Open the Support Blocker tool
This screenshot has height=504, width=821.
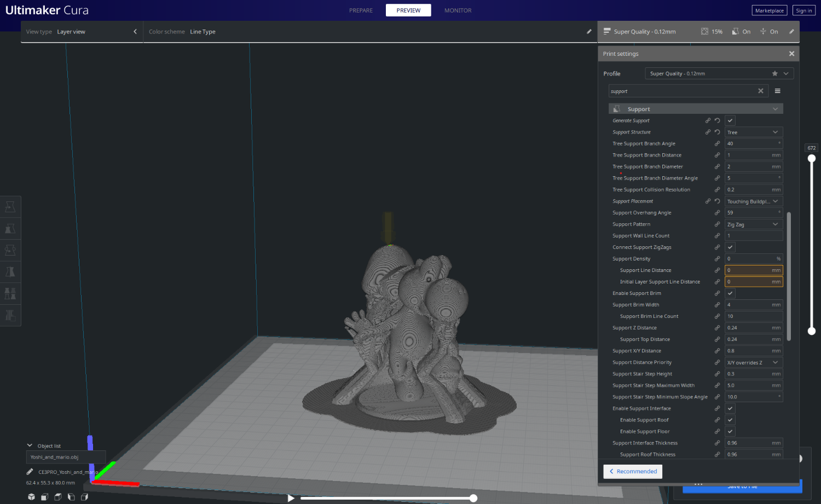pos(10,315)
